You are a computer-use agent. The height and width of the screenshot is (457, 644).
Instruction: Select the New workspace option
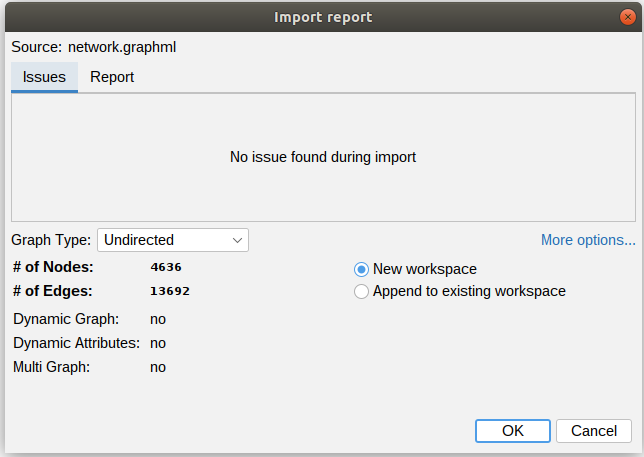[x=361, y=269]
